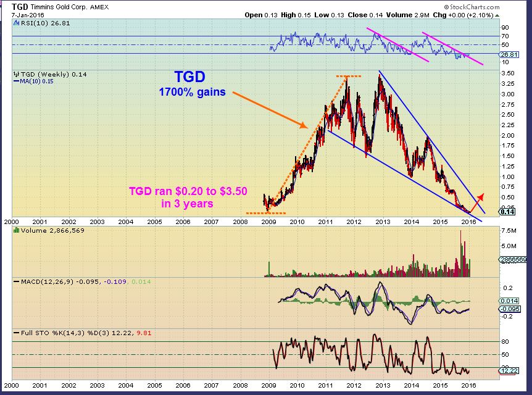Click the 0.50 price axis label
This screenshot has width=532, height=395.
pos(508,197)
